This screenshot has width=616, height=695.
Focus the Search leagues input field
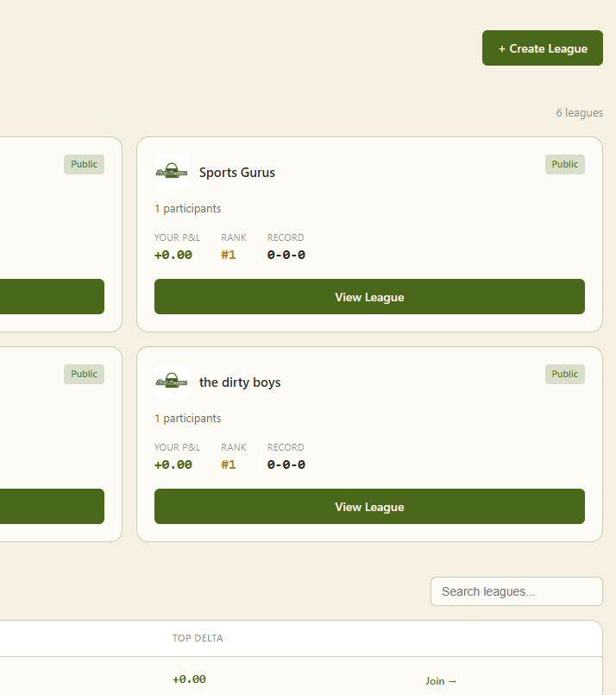[517, 591]
